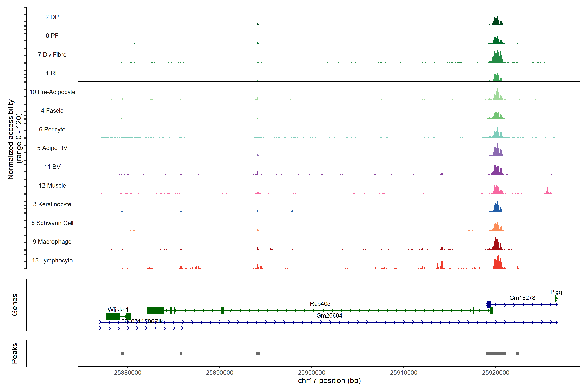Viewport: 588px width, 392px height.
Task: Click the leftmost gray peak marker
Action: pos(122,353)
